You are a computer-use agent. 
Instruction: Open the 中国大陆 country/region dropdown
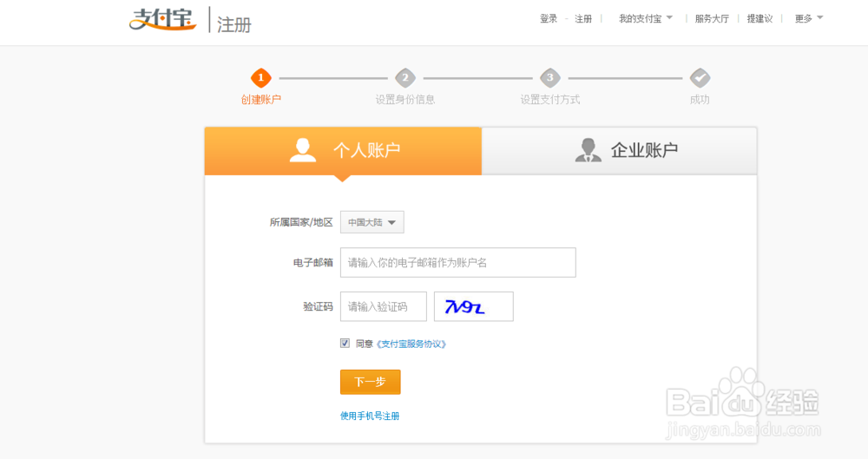point(372,222)
